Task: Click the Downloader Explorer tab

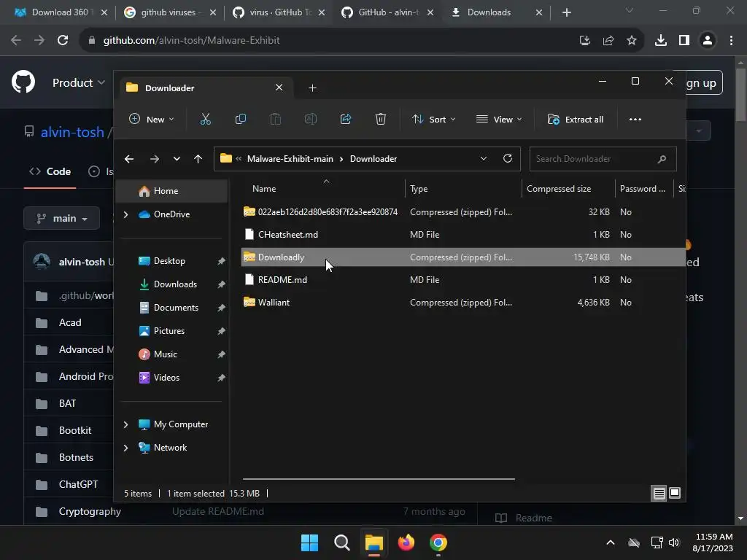Action: 205,87
